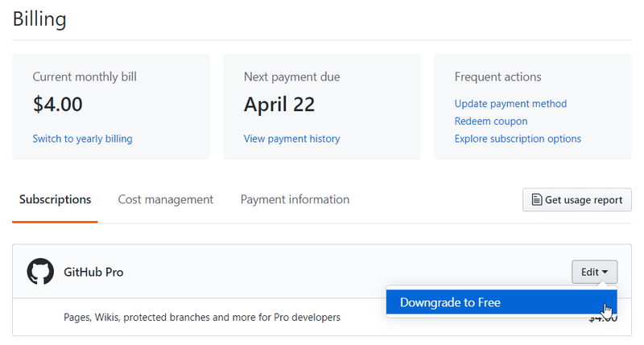Screen dimensions: 644x345
Task: Switch to the Subscriptions tab
Action: (55, 199)
